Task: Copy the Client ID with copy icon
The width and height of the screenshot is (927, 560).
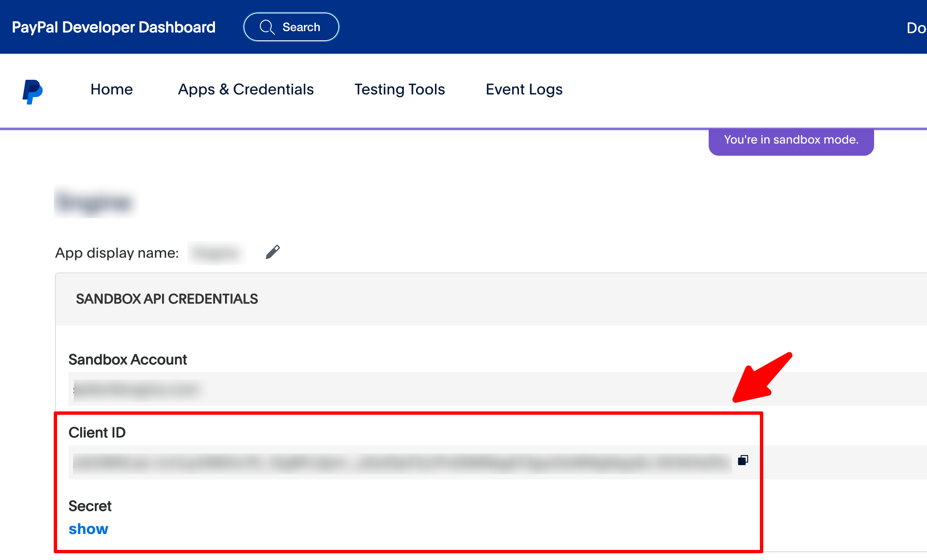Action: coord(743,461)
